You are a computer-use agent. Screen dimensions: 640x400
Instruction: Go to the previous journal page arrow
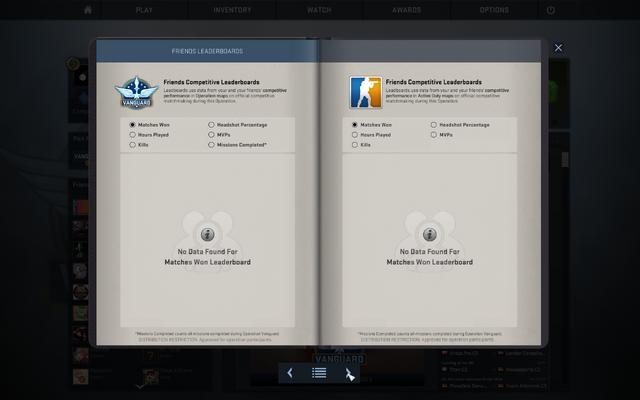pyautogui.click(x=290, y=373)
